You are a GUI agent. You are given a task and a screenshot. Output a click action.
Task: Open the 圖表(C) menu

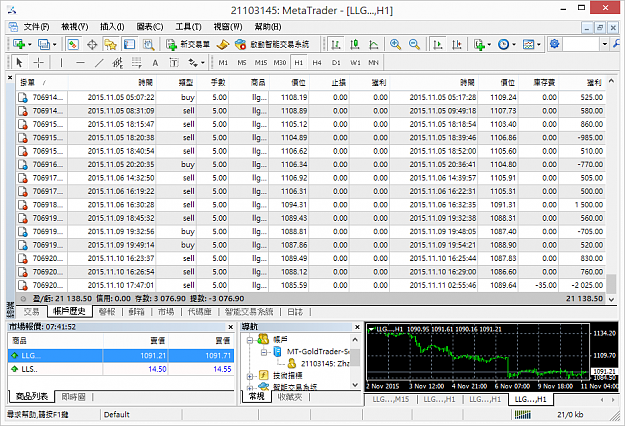(x=150, y=27)
